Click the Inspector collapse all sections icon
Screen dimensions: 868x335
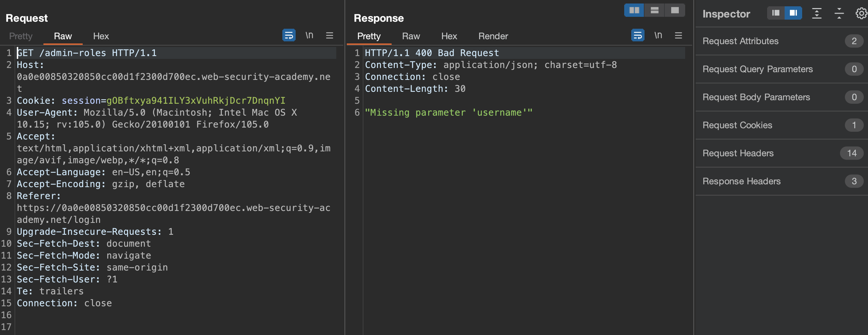(839, 13)
